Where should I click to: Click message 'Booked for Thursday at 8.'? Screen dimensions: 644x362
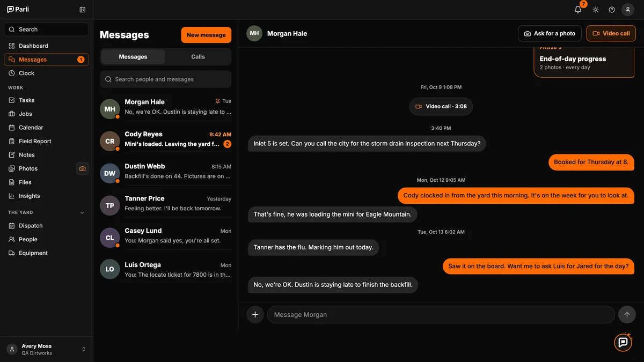tap(591, 162)
